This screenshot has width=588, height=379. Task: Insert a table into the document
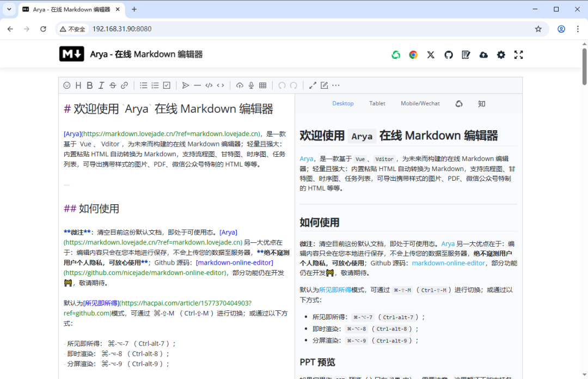[262, 85]
